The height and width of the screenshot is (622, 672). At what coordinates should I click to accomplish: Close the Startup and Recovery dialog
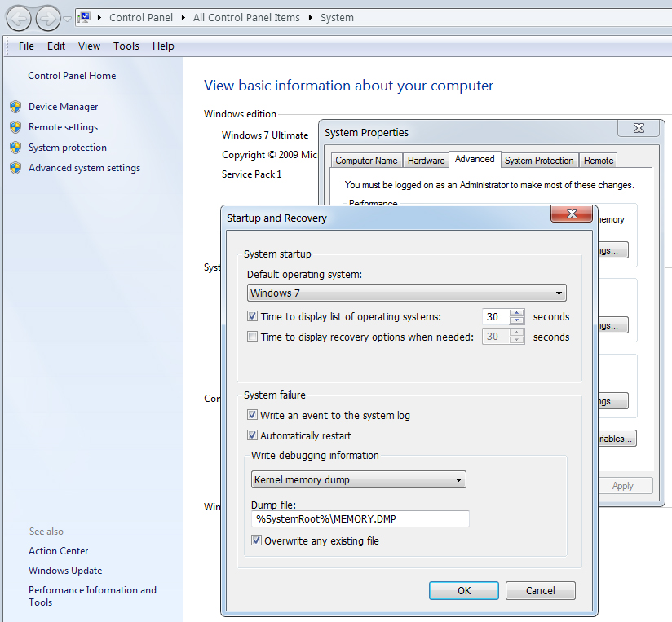pos(572,214)
